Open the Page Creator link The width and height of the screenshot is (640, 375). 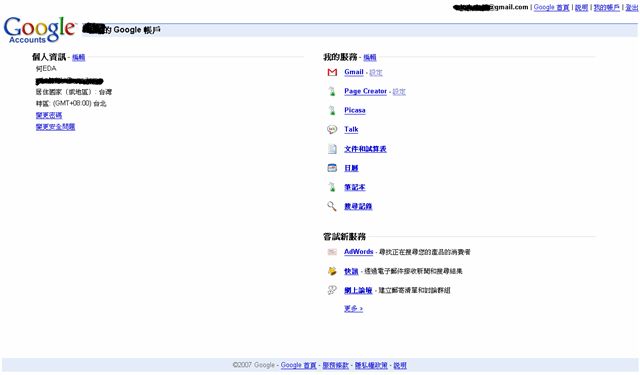(366, 91)
